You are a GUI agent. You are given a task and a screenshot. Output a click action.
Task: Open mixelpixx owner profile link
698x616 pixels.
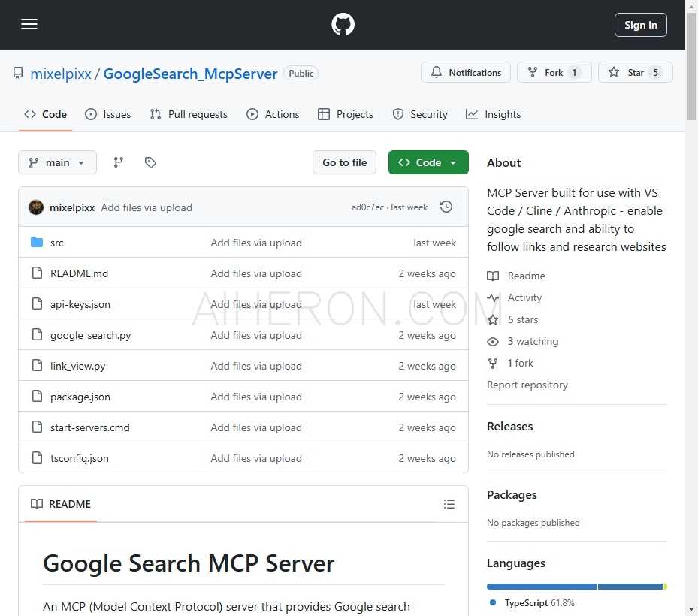61,74
